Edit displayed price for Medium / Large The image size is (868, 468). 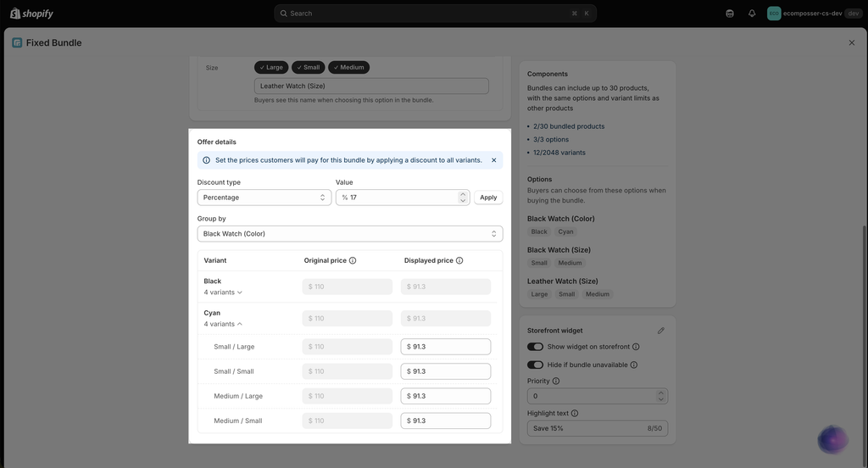[446, 396]
